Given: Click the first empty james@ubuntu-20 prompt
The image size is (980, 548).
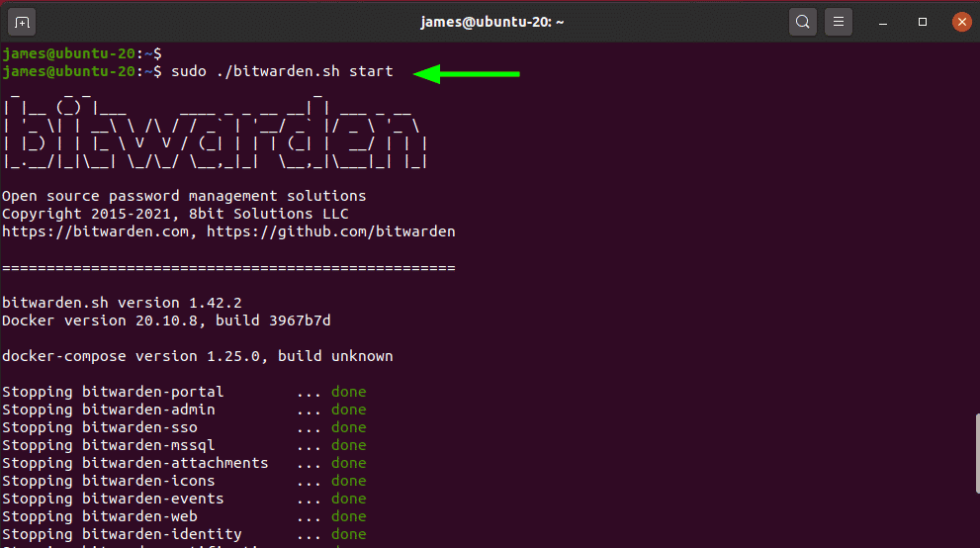Looking at the screenshot, I should click(82, 53).
